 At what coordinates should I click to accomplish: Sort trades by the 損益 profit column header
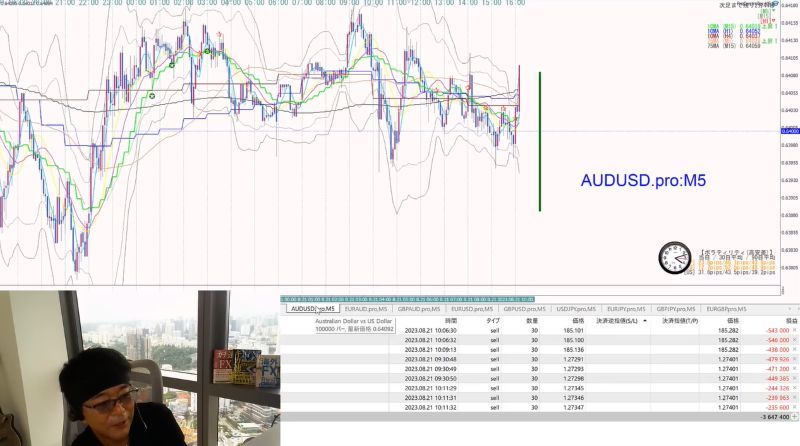tap(791, 321)
